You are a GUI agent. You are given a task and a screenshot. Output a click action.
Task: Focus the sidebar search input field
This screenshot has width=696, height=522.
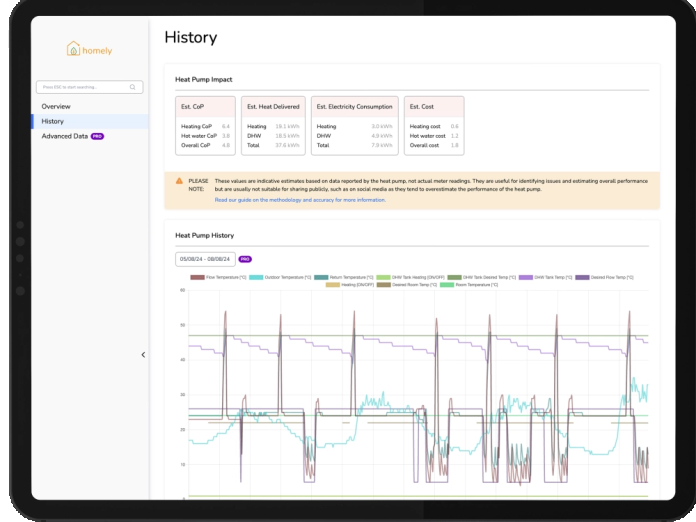pos(82,87)
